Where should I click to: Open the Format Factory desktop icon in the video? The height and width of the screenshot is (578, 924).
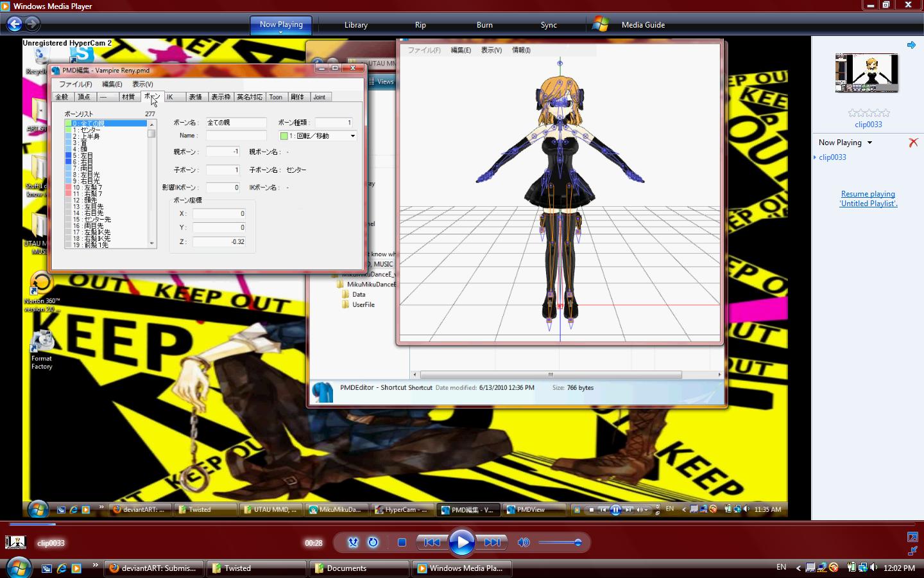tap(42, 349)
